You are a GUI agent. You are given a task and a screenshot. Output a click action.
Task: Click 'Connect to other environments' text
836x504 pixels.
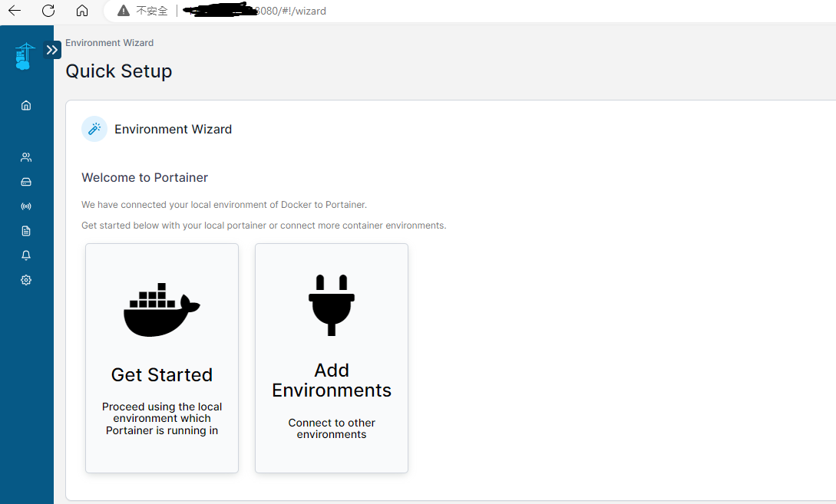[x=332, y=428]
